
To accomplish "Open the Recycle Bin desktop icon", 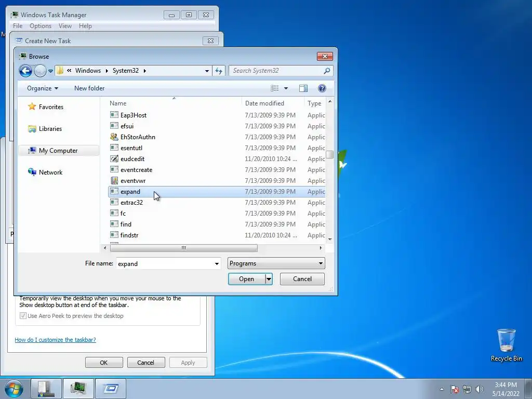I will point(506,345).
